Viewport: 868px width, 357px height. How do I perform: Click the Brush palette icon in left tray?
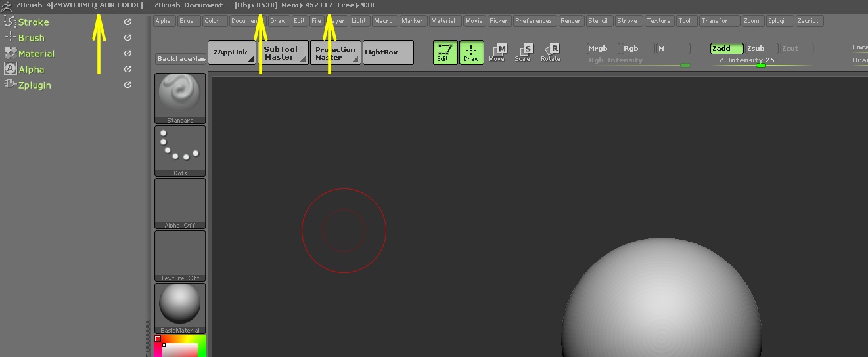click(10, 37)
